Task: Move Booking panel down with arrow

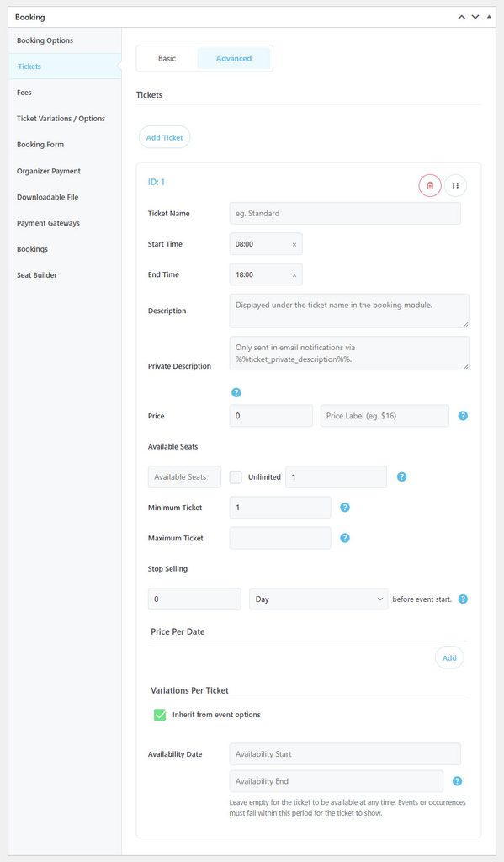Action: tap(475, 17)
